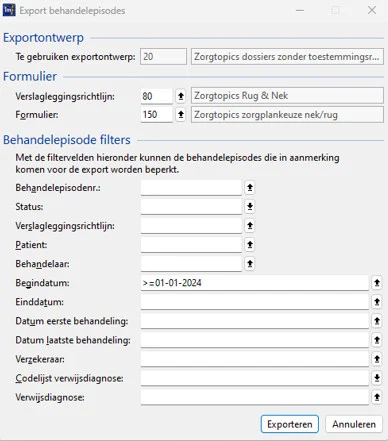Open lookup arrow for Einddatum filter
Image resolution: width=388 pixels, height=441 pixels.
[x=377, y=302]
